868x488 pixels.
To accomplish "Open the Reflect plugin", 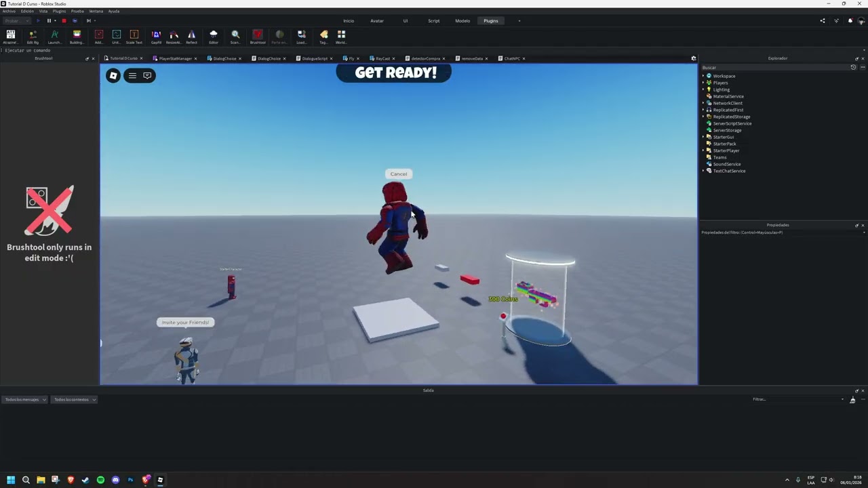I will pos(191,37).
